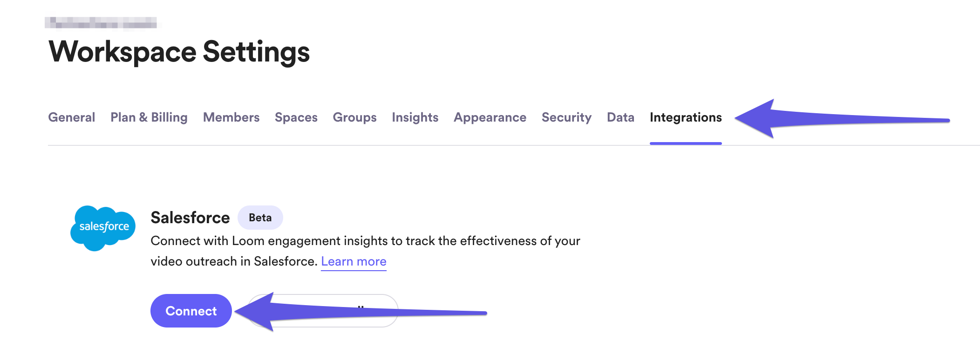980x355 pixels.
Task: Open the Groups tab
Action: (x=354, y=117)
